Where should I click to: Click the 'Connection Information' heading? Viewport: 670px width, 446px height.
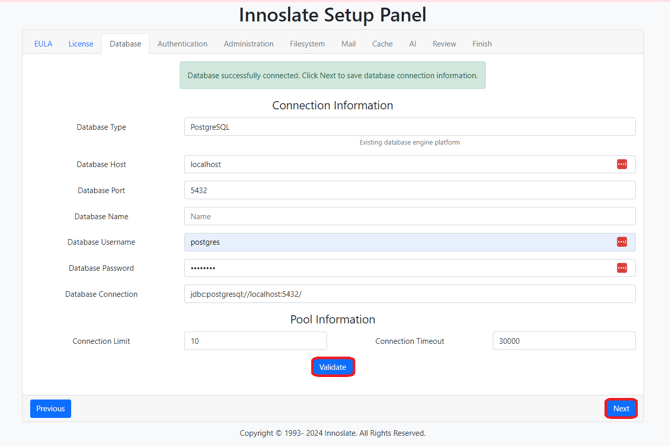tap(332, 105)
